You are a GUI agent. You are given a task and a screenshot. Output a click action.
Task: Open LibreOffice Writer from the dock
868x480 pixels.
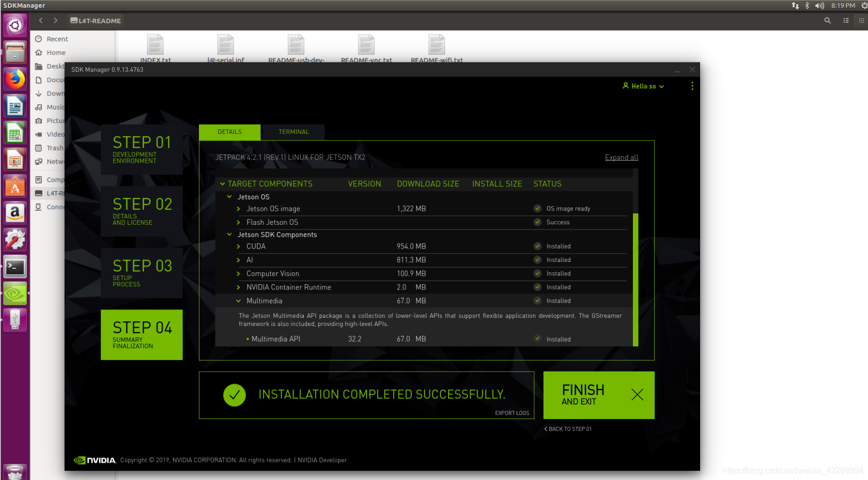point(15,106)
